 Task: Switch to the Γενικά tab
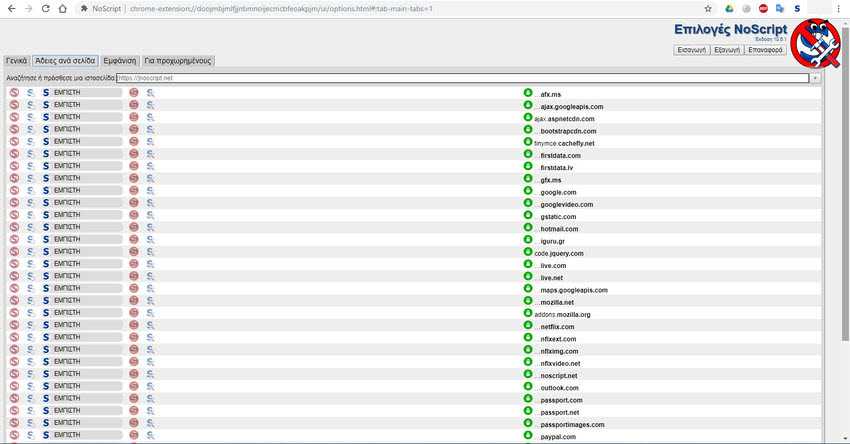[17, 61]
